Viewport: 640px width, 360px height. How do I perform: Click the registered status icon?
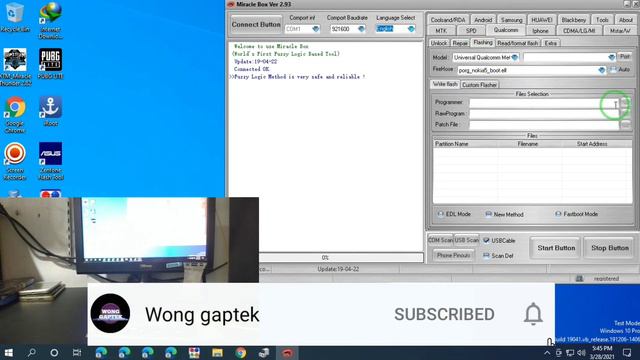(x=579, y=278)
